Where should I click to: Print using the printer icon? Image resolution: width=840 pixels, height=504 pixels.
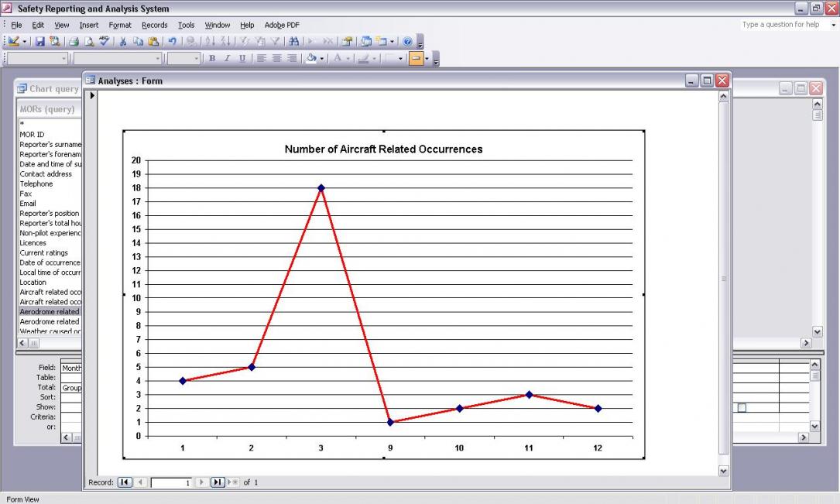pos(74,41)
